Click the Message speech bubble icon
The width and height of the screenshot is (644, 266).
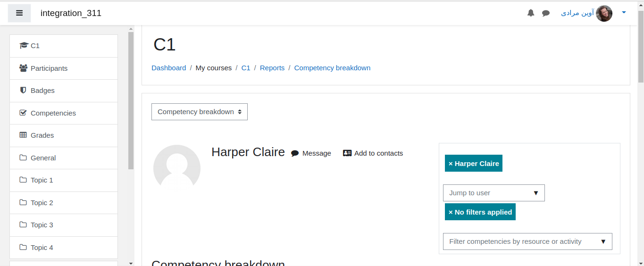[295, 153]
